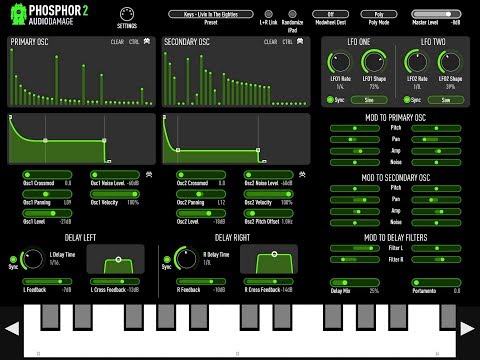Image resolution: width=480 pixels, height=360 pixels.
Task: Adjust the L Cross Feedback slider
Action: point(115,282)
